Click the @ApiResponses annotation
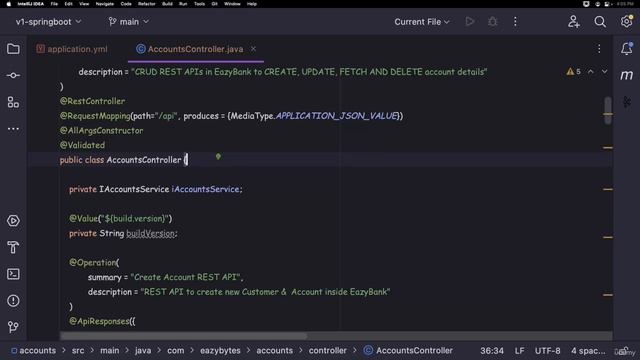This screenshot has width=640, height=360. point(99,322)
